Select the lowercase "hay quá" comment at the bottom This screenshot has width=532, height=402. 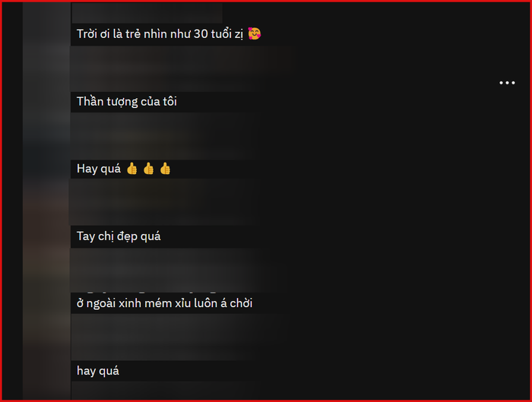pos(98,370)
